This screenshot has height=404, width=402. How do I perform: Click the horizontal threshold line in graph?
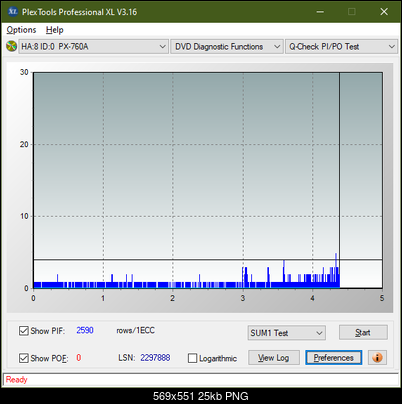pyautogui.click(x=207, y=259)
